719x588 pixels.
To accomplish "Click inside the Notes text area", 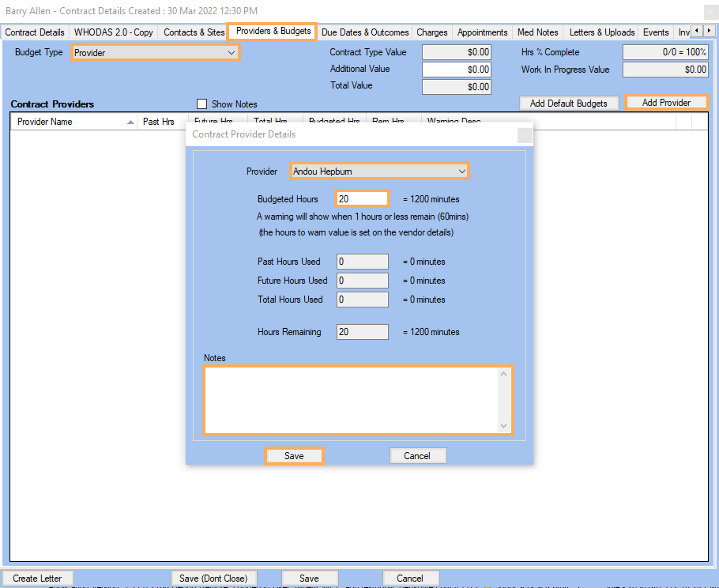I will (352, 400).
